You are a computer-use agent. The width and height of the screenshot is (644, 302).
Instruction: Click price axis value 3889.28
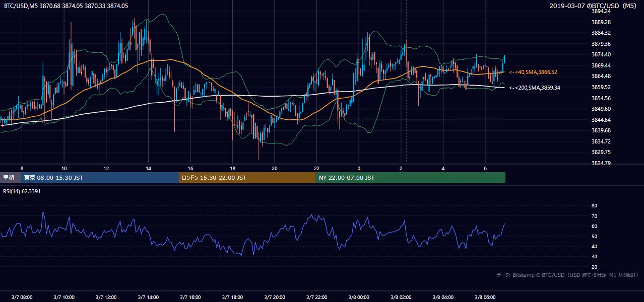[x=601, y=22]
